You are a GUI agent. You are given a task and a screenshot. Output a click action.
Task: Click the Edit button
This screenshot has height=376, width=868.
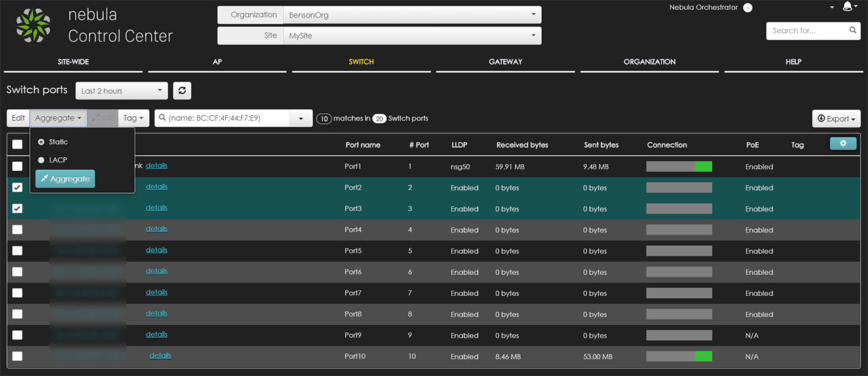[x=18, y=118]
